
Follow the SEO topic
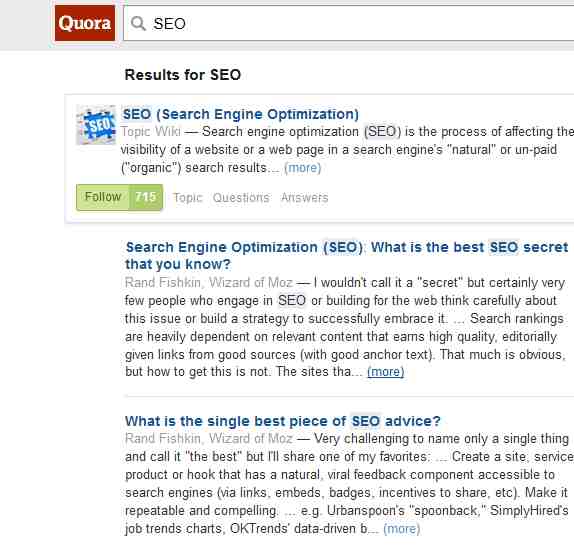click(103, 197)
